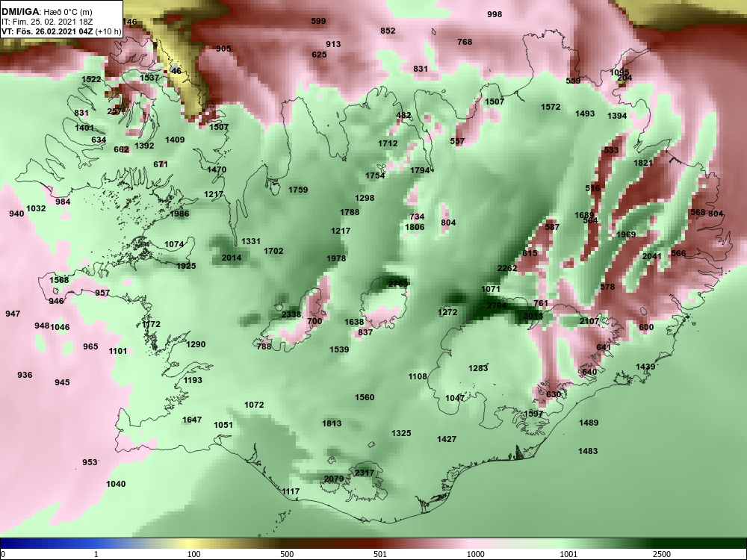
Task: Click the map value "2107"
Action: (x=589, y=321)
